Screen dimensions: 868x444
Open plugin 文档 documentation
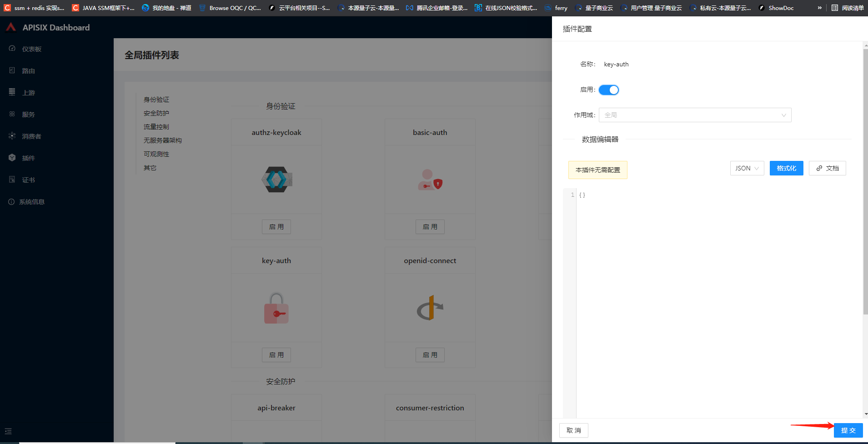coord(828,168)
